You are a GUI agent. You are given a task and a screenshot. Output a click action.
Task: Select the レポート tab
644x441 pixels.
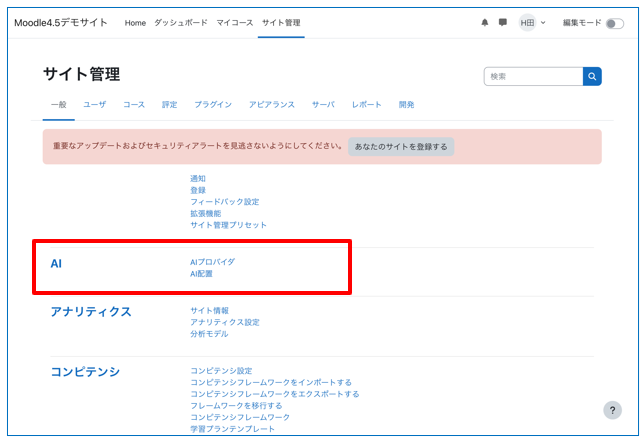tap(366, 104)
